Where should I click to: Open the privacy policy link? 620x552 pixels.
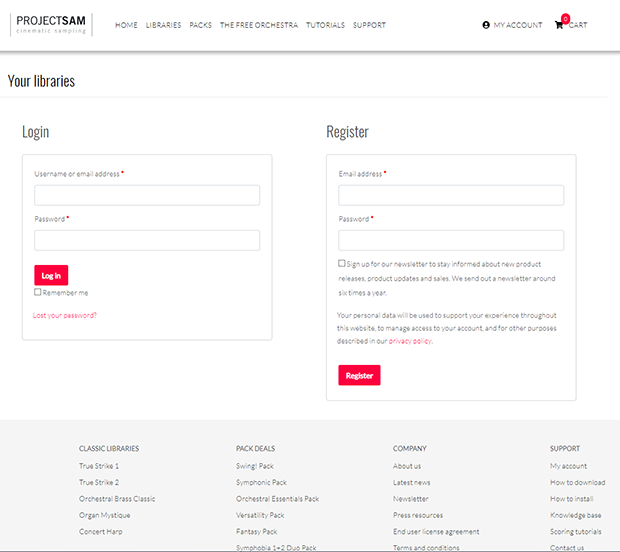(410, 341)
